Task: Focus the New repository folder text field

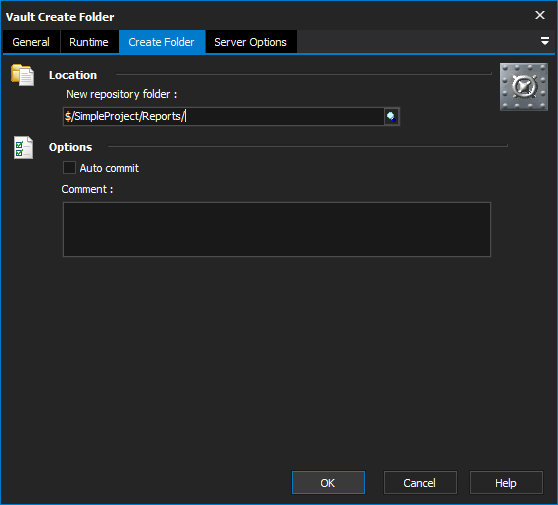Action: click(x=223, y=116)
